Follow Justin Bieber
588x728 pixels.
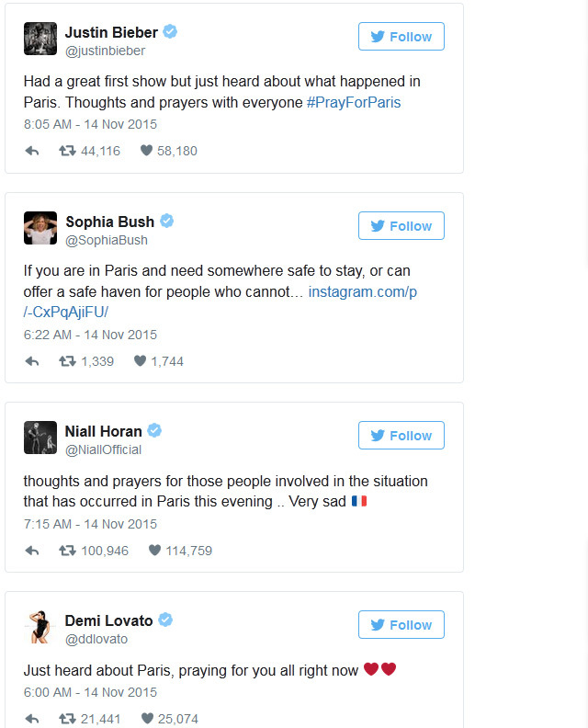401,37
